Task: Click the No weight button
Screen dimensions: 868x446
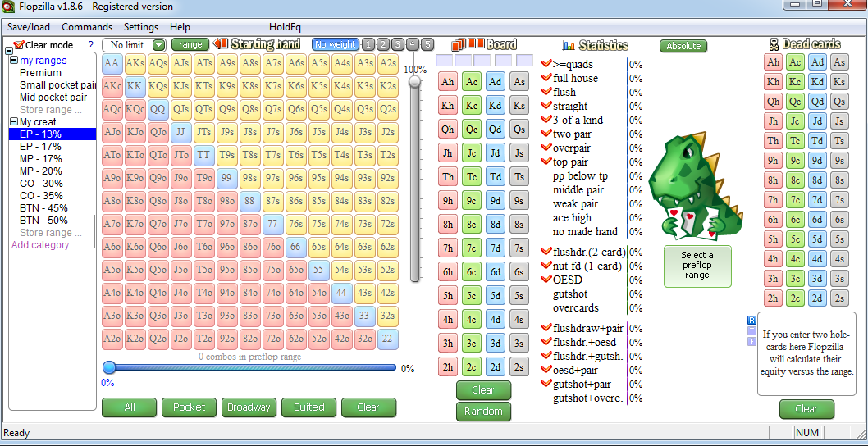Action: [x=336, y=45]
